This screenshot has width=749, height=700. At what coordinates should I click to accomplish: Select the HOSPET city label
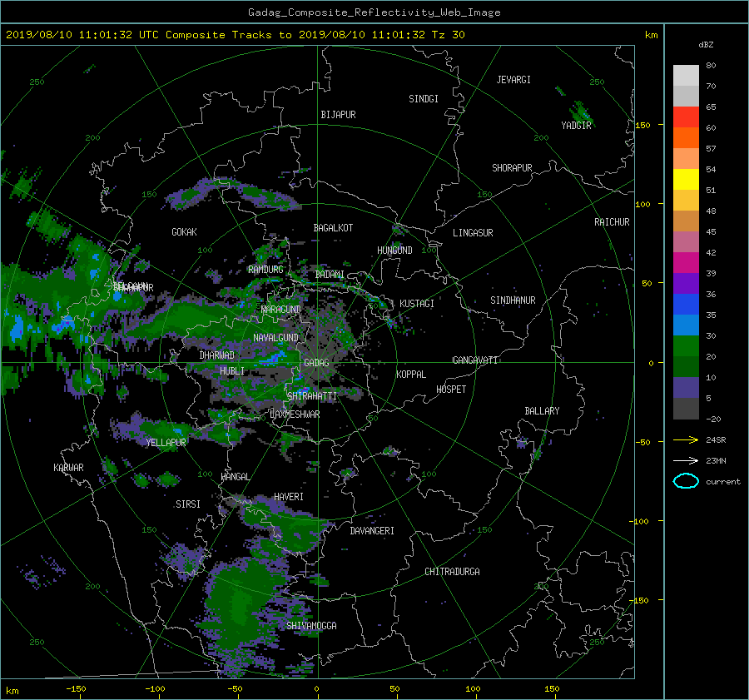coord(451,390)
